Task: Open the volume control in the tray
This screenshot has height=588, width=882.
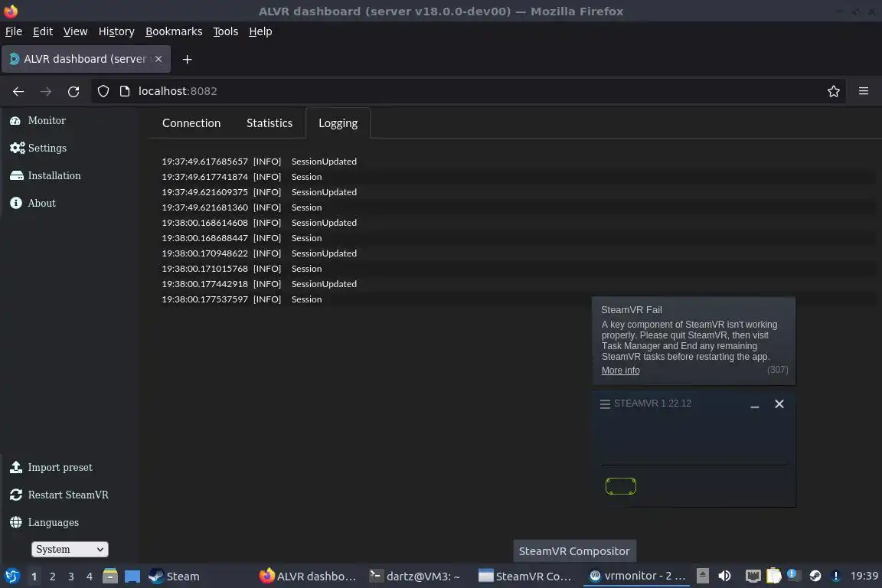Action: coord(724,576)
